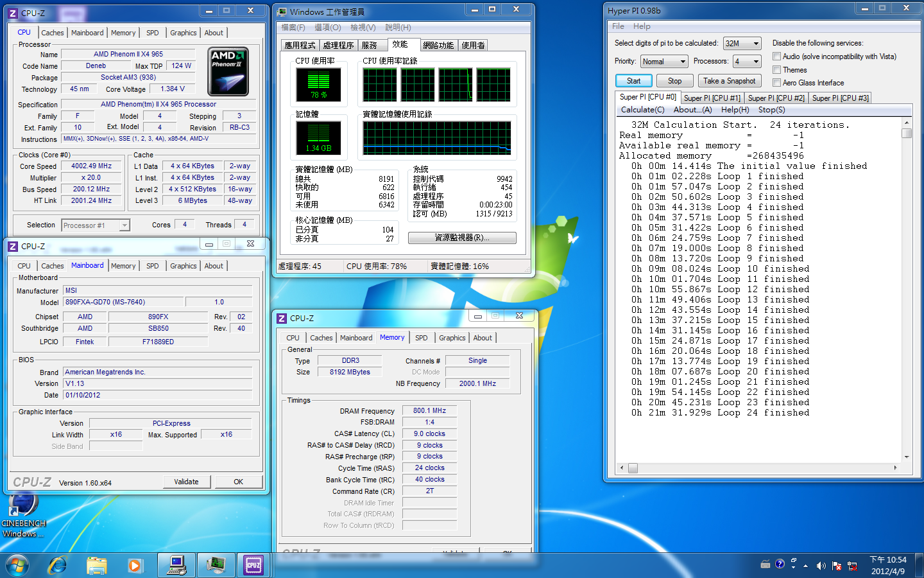
Task: Click the keyboard icon in system tray
Action: (765, 565)
